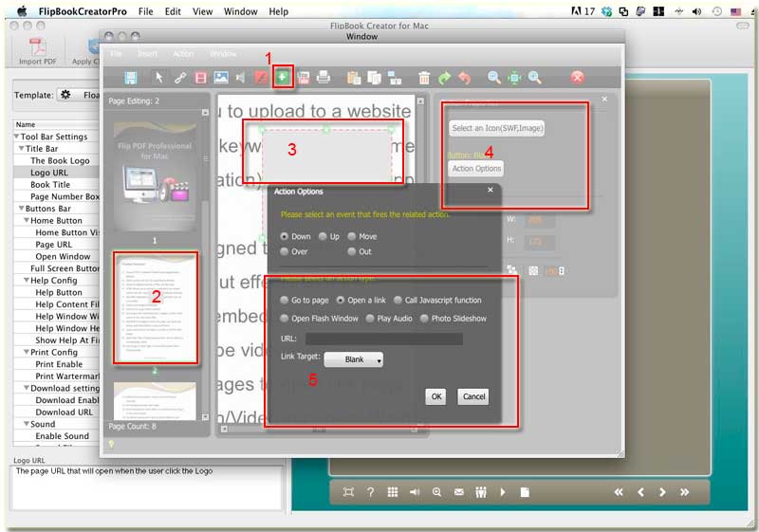Screen dimensions: 759x532
Task: Click the Import PDF button
Action: (x=37, y=52)
